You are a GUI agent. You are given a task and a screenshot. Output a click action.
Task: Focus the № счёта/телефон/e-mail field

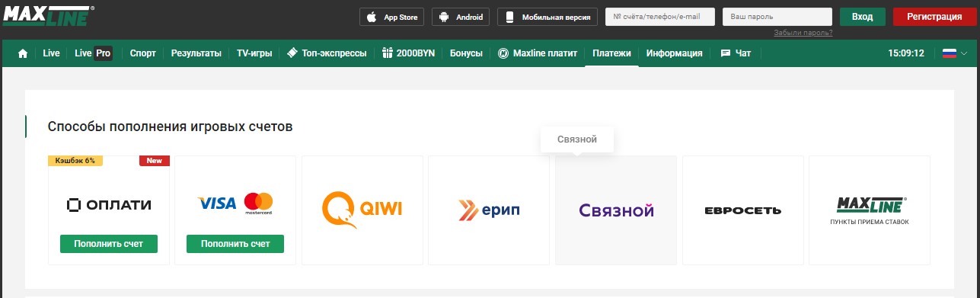pos(660,17)
